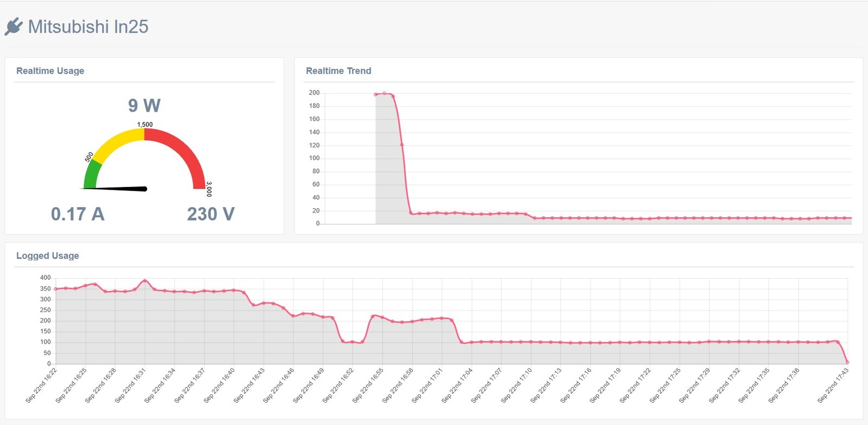The image size is (868, 425).
Task: Click the 400 label on Logged Usage axis
Action: click(46, 278)
